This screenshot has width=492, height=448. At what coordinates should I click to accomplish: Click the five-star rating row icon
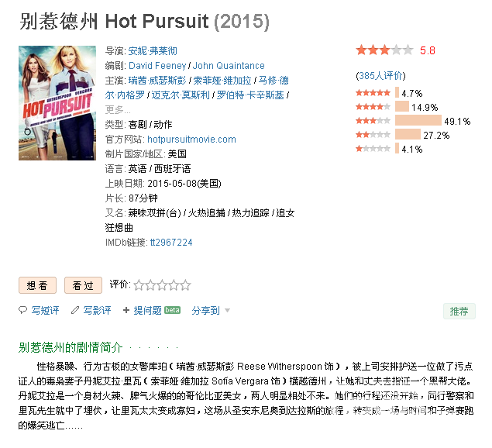tap(373, 93)
